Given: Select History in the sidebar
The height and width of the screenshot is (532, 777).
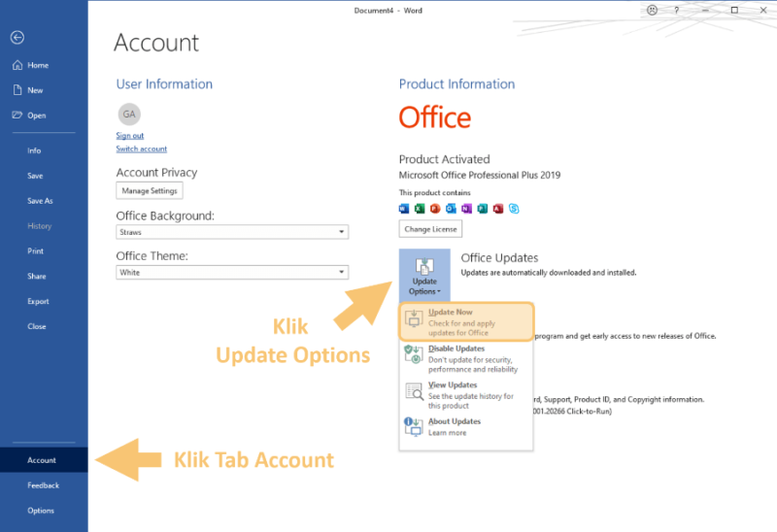Looking at the screenshot, I should pyautogui.click(x=40, y=226).
